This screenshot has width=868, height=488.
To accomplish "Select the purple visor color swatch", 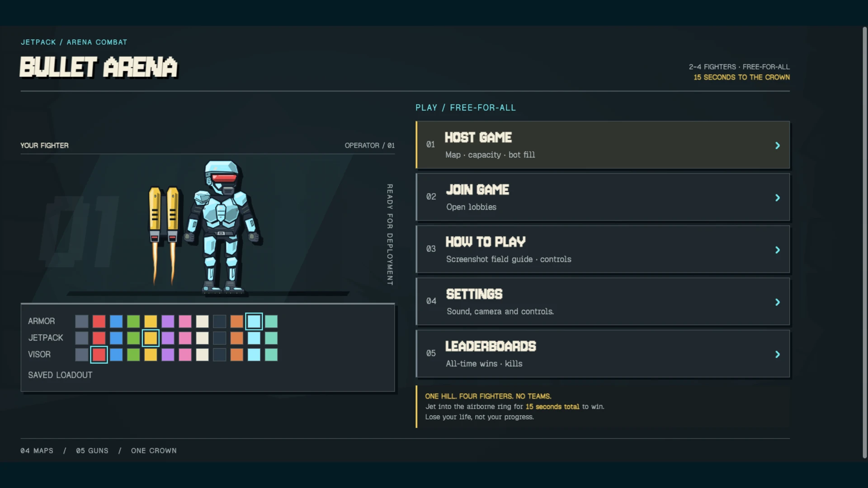I will pos(168,355).
